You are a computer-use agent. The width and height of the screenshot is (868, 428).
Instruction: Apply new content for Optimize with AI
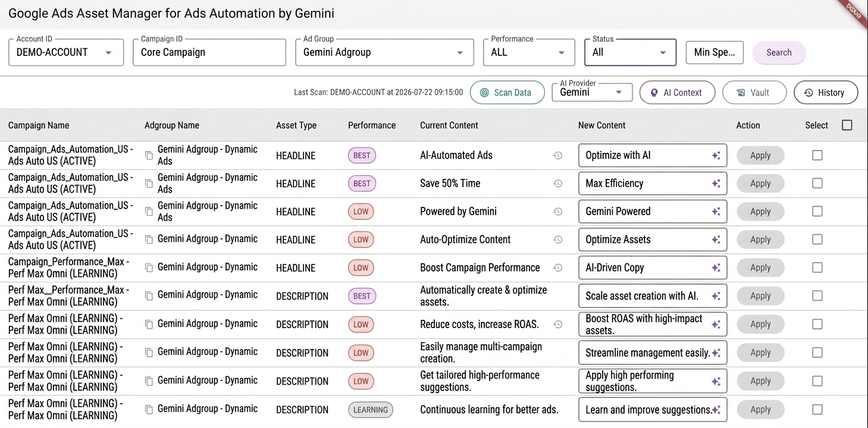[760, 155]
